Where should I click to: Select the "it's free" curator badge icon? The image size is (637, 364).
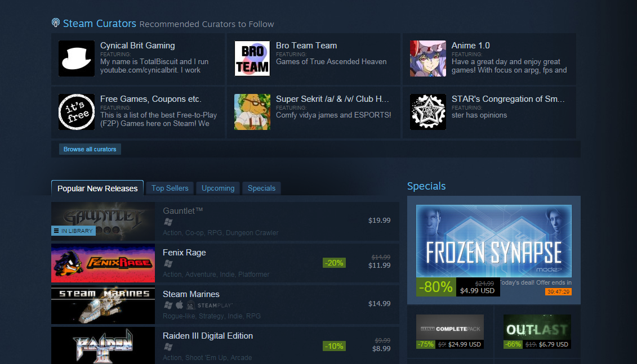(77, 112)
